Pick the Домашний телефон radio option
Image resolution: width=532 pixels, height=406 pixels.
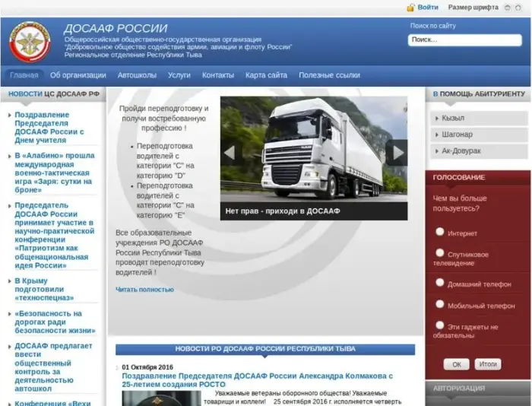[x=440, y=282]
